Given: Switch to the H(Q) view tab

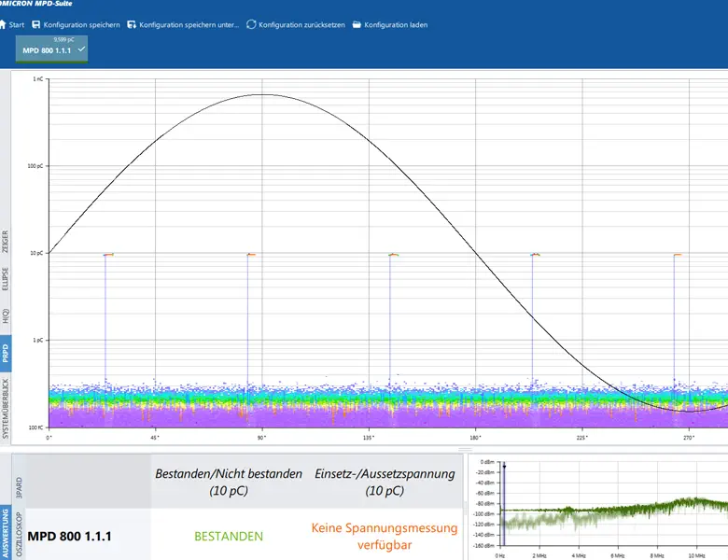Looking at the screenshot, I should [x=6, y=316].
